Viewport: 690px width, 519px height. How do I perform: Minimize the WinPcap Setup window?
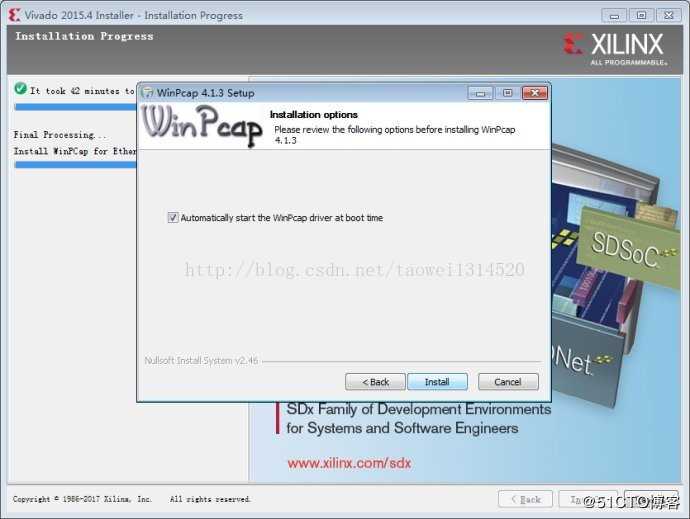click(481, 93)
